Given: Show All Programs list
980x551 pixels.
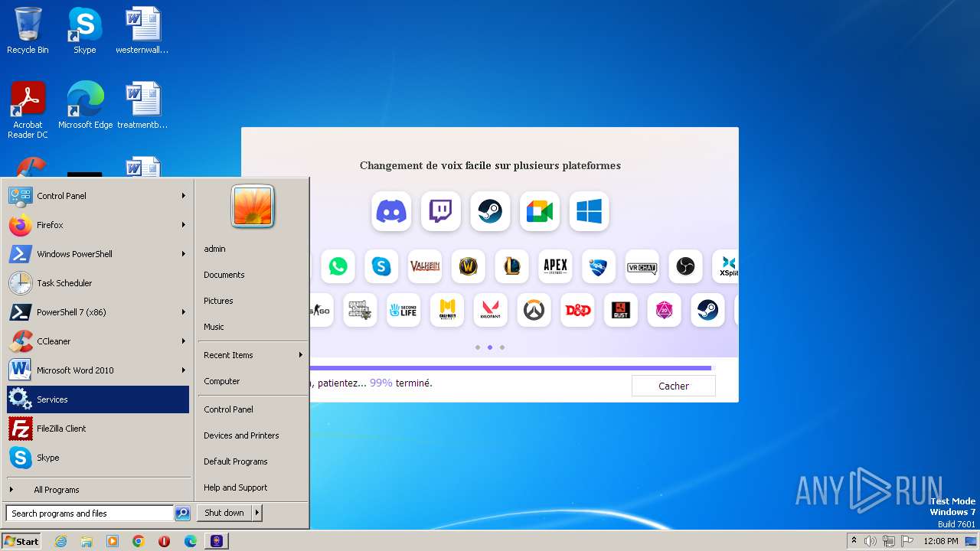Looking at the screenshot, I should tap(97, 490).
